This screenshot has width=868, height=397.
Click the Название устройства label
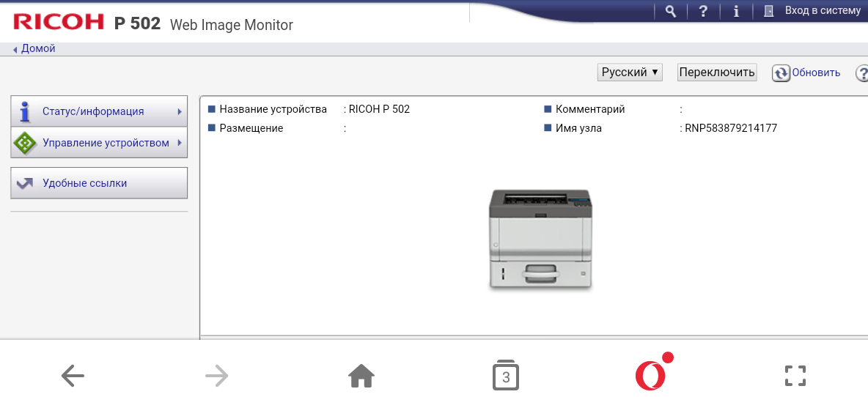point(273,109)
